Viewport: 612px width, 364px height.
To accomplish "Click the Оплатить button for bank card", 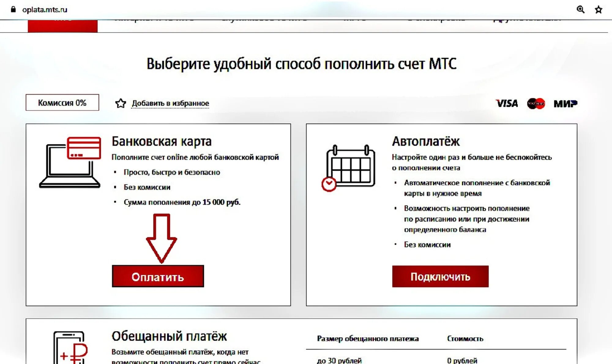I will [x=158, y=277].
